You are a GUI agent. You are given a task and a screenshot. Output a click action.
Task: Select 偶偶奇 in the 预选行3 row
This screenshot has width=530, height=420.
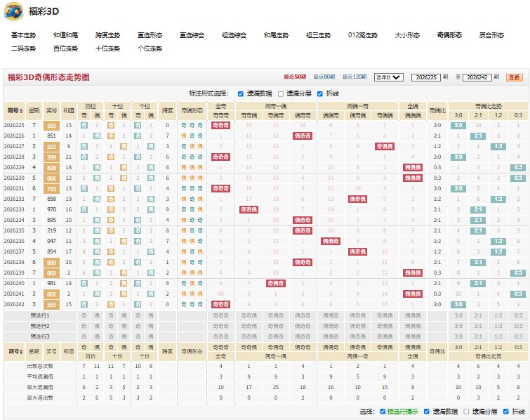point(331,336)
